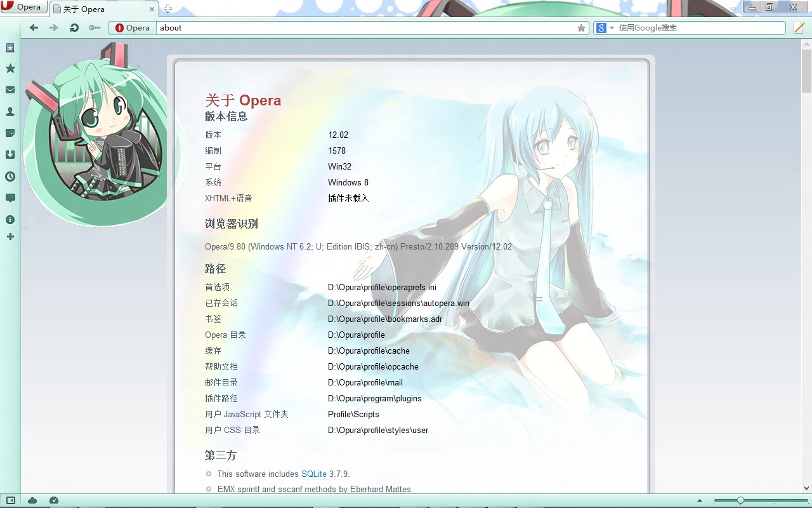The image size is (812, 508).
Task: Click the vertical scrollbar thumb
Action: [x=806, y=71]
